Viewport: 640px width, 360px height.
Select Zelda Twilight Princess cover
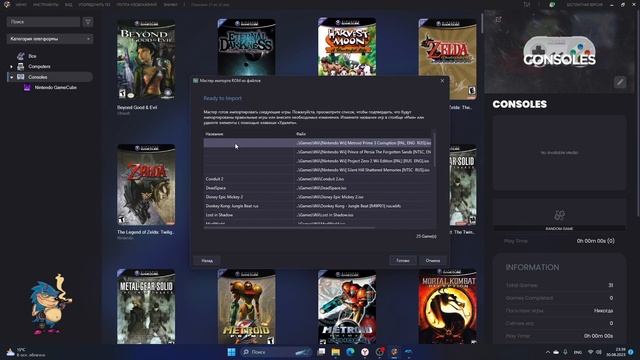tap(146, 185)
